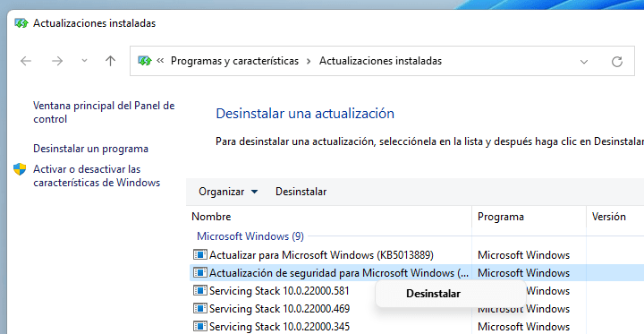
Task: Open Activar o desactivar las características de Windows
Action: pos(97,176)
